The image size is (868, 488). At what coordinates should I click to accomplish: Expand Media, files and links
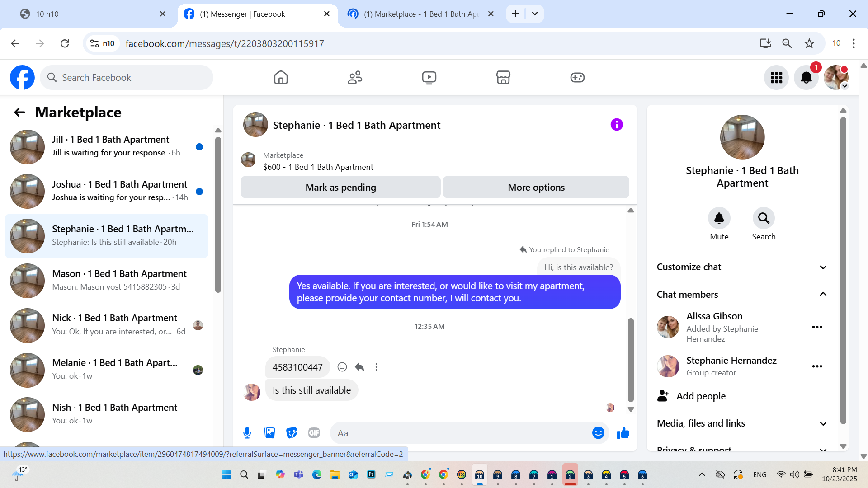click(x=823, y=423)
